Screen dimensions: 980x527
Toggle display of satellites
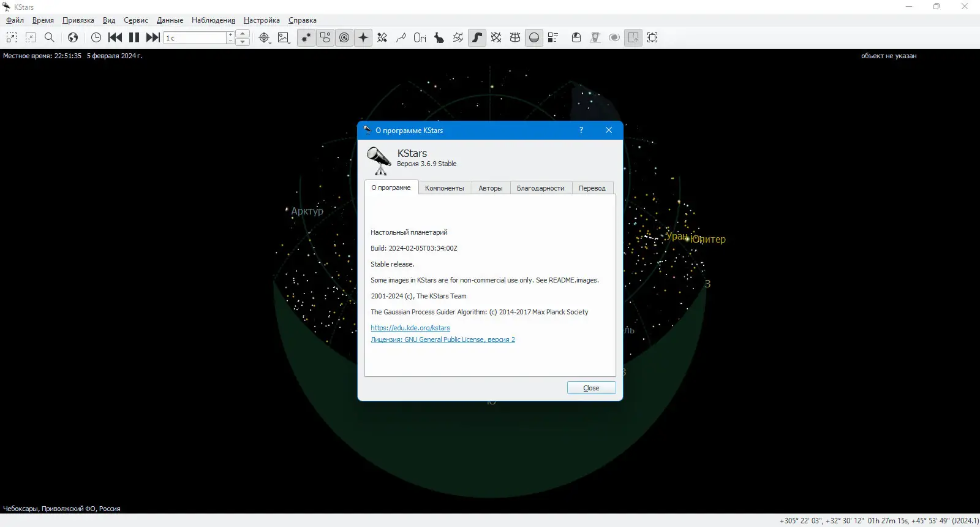[382, 37]
